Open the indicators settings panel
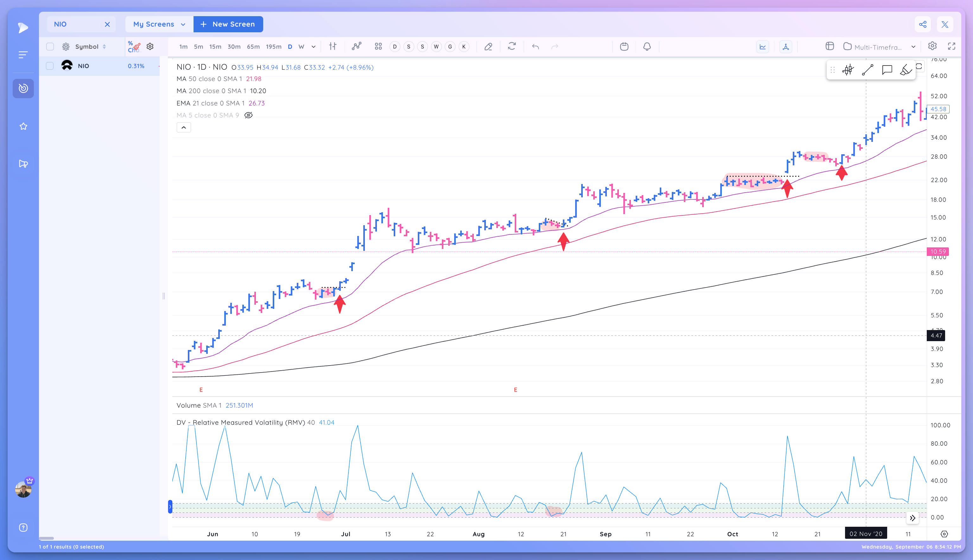Viewport: 973px width, 560px height. tap(332, 46)
